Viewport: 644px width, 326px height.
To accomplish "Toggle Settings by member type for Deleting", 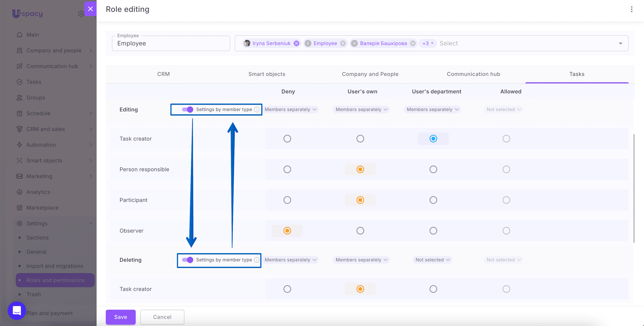I will coord(187,260).
